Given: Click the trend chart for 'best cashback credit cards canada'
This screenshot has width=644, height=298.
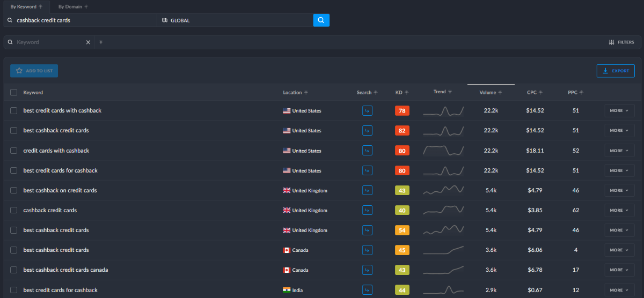Looking at the screenshot, I should 443,270.
